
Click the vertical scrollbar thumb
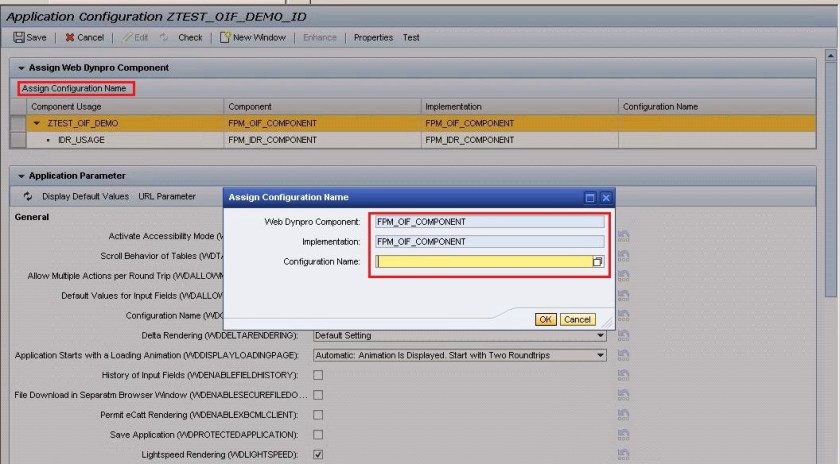(x=830, y=179)
